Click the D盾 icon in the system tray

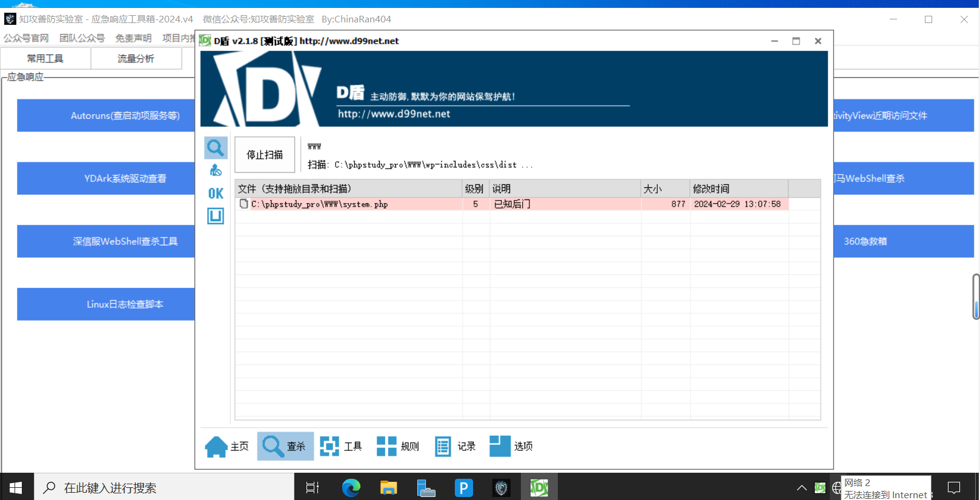(820, 487)
